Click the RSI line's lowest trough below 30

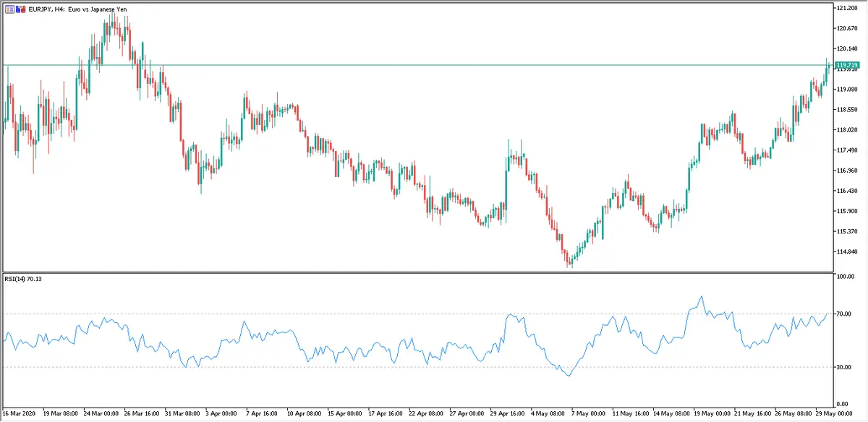tap(569, 376)
